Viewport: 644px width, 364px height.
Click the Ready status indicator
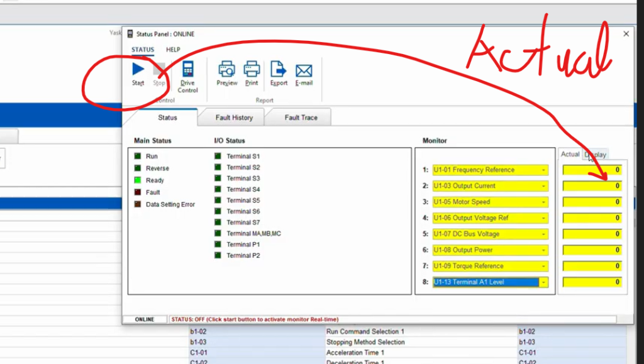point(138,180)
